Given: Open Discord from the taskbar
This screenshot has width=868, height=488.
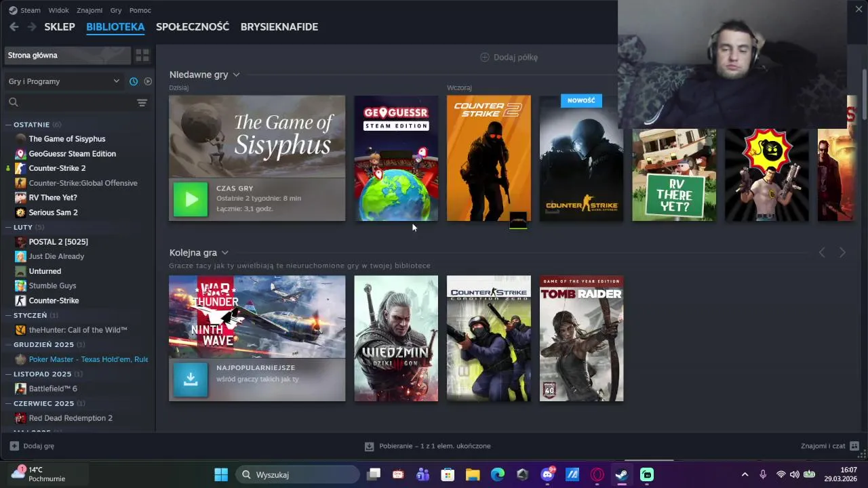Looking at the screenshot, I should pos(547,474).
